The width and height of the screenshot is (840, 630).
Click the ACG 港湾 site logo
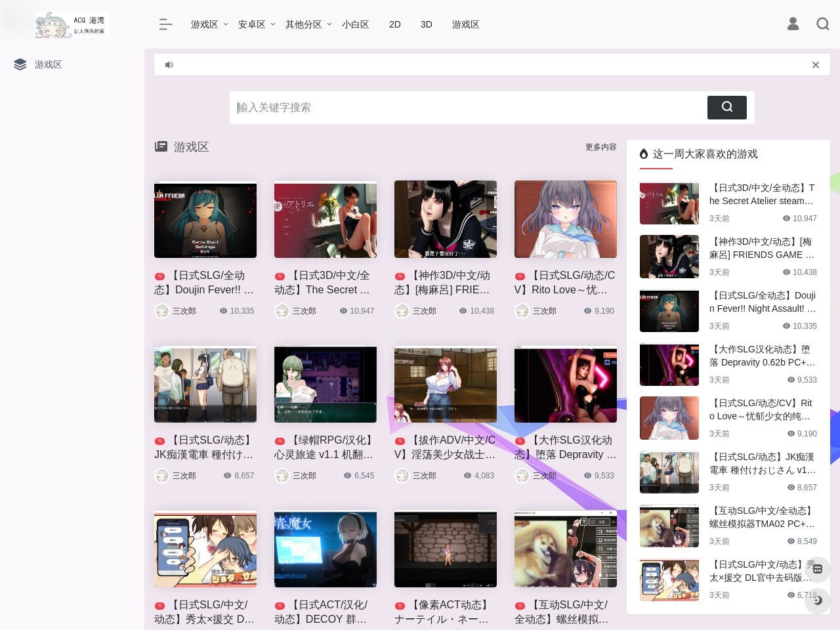coord(71,25)
